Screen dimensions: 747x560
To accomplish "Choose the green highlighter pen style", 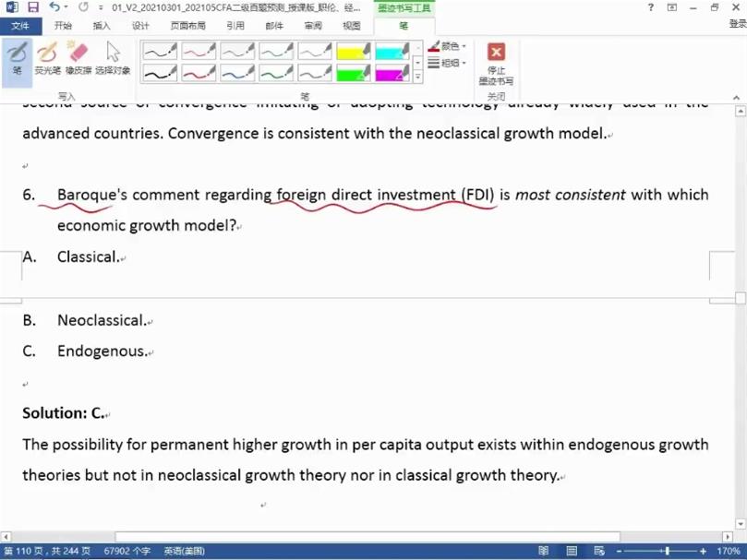I will point(354,73).
